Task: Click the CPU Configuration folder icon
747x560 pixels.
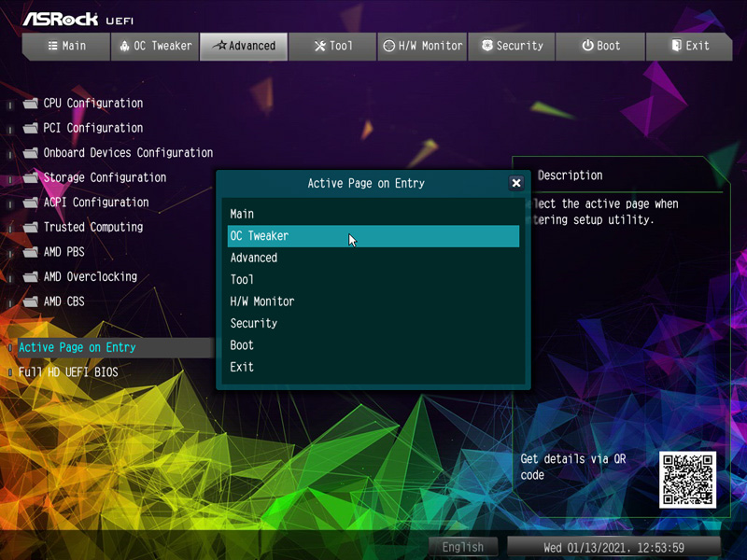Action: pos(31,104)
